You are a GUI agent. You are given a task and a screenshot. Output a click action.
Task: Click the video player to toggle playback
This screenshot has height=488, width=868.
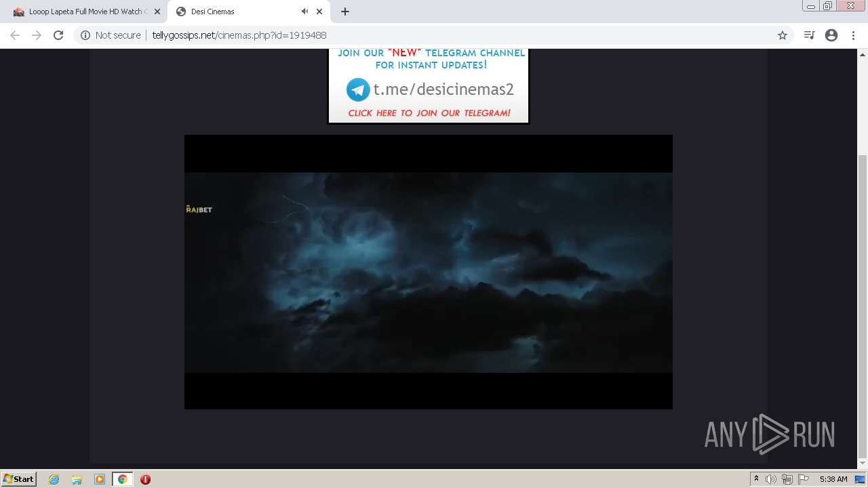(x=429, y=272)
